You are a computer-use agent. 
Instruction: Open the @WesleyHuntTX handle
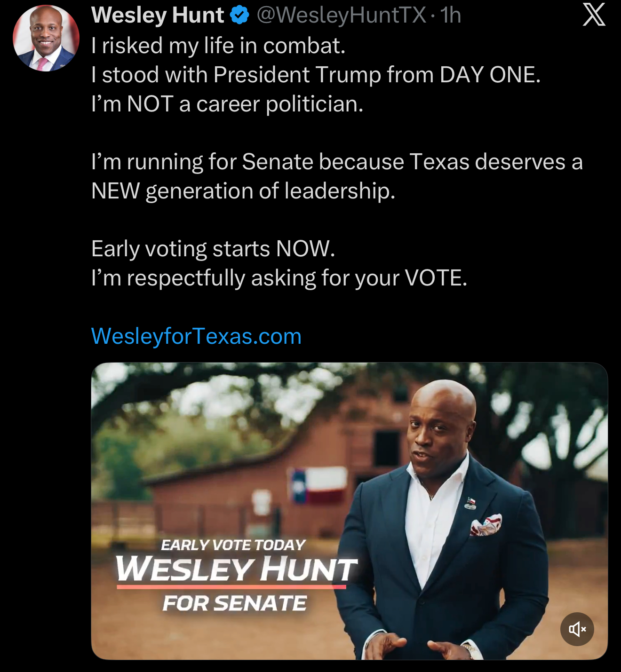342,15
